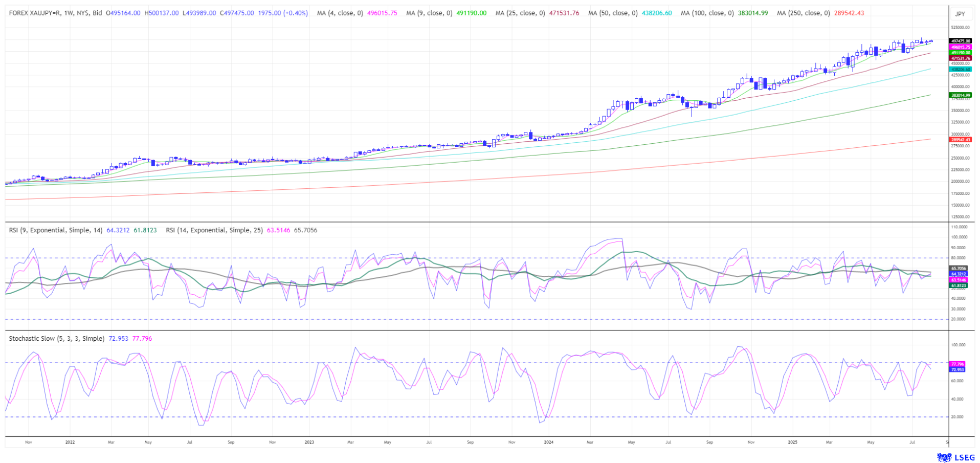Click the magenta 77.796 stochastic value tag
Image resolution: width=980 pixels, height=463 pixels.
(956, 364)
